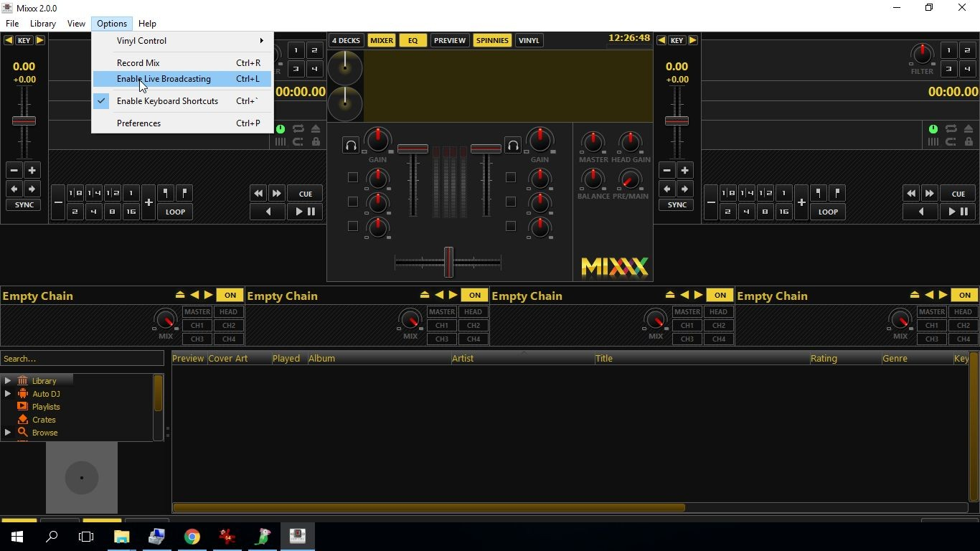Toggle the PREVIEW deck button
The height and width of the screenshot is (551, 980).
click(450, 40)
